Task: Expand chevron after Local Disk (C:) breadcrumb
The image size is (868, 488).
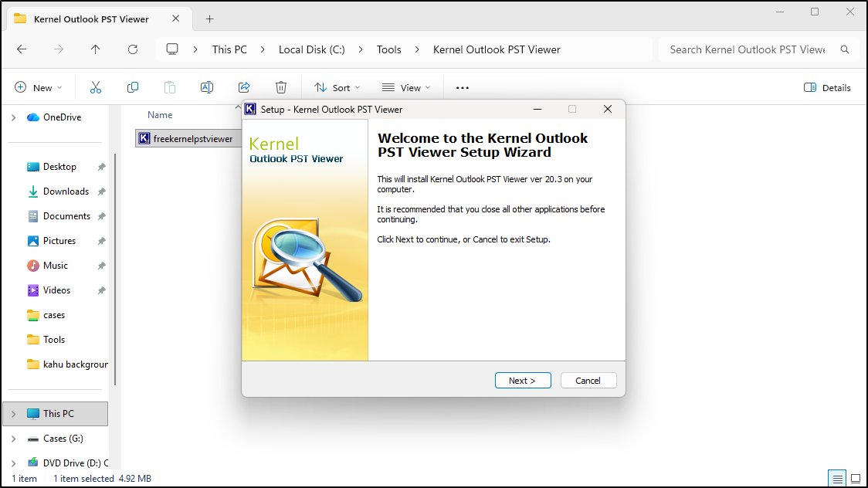Action: [x=361, y=49]
